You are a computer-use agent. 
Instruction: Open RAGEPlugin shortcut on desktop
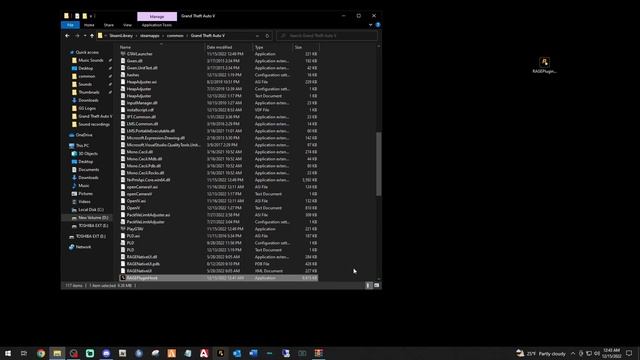tap(544, 65)
